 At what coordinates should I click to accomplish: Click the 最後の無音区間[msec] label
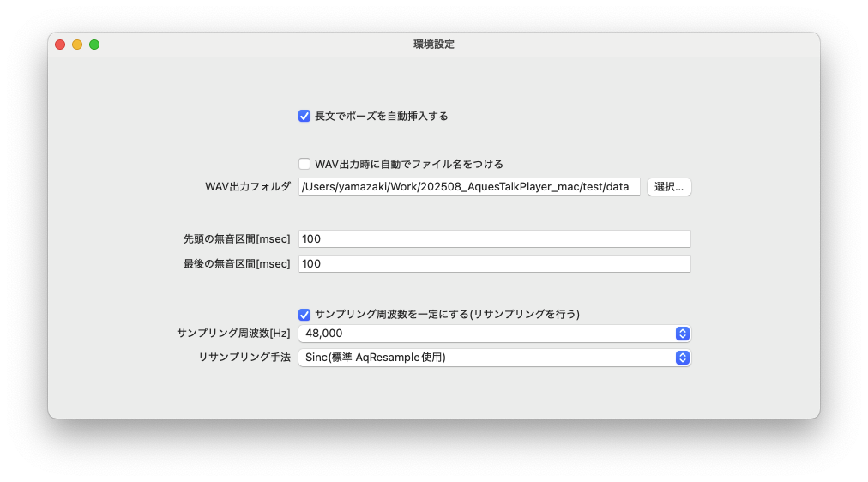pos(237,264)
